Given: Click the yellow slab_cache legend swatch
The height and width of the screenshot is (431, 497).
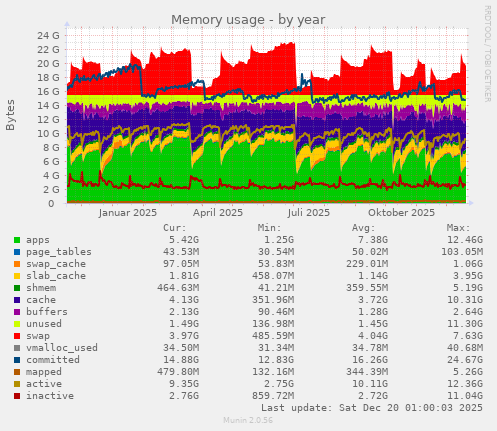Looking at the screenshot, I should [x=17, y=276].
